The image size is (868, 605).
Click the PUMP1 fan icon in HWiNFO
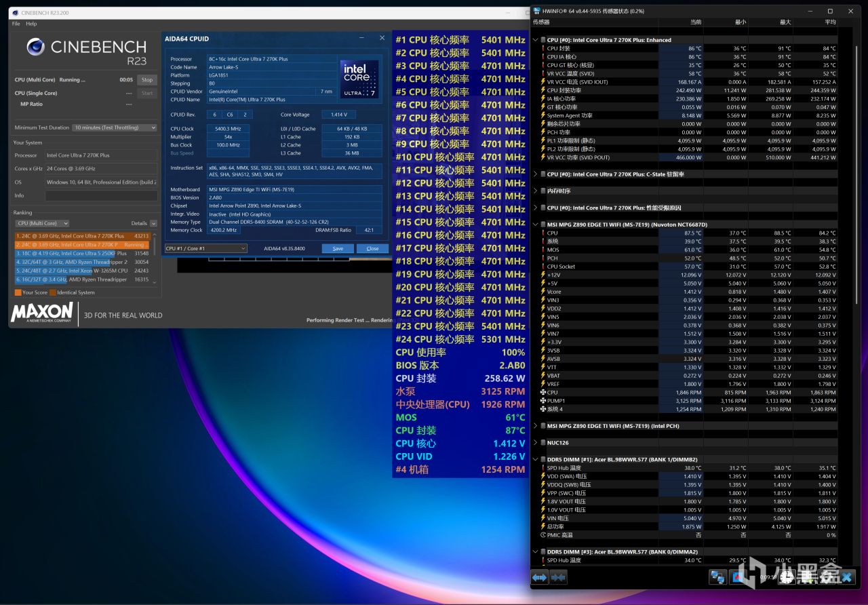tap(542, 401)
